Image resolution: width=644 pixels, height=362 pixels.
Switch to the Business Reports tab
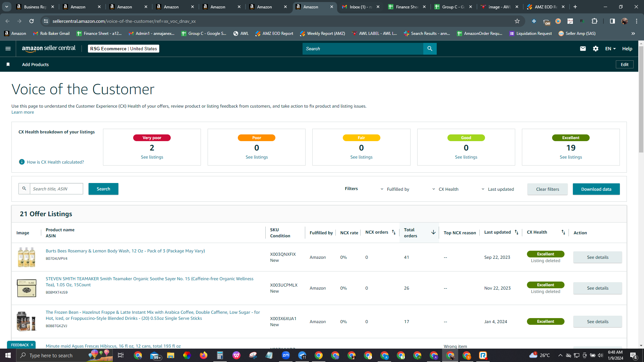pyautogui.click(x=36, y=7)
